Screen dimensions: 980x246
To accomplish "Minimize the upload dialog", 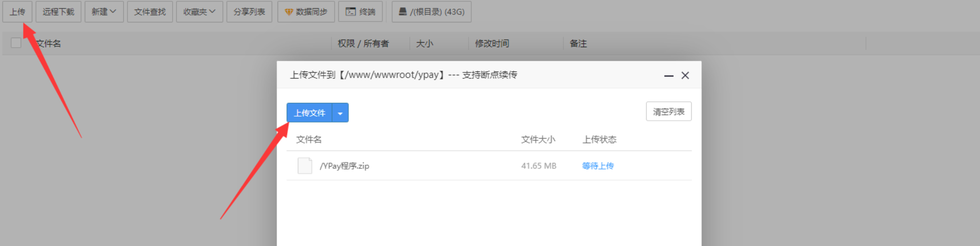I will [669, 76].
